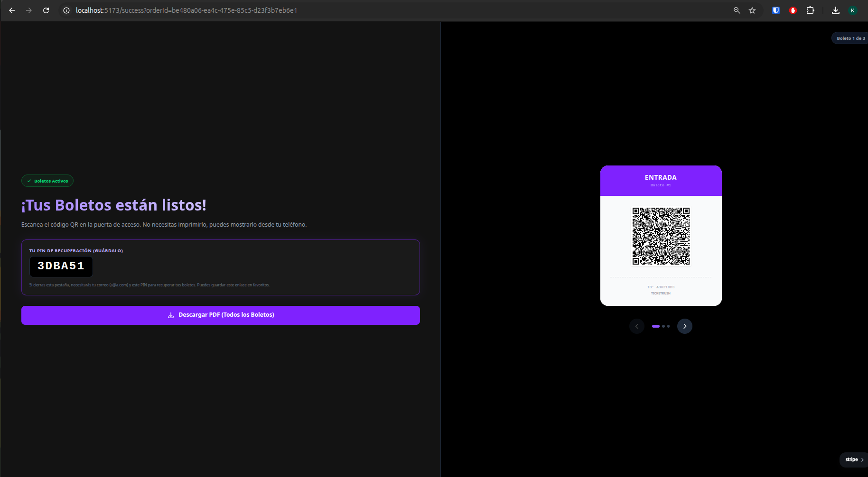Click the Escanea el código QR instructions
Viewport: 868px width, 477px height.
(164, 225)
